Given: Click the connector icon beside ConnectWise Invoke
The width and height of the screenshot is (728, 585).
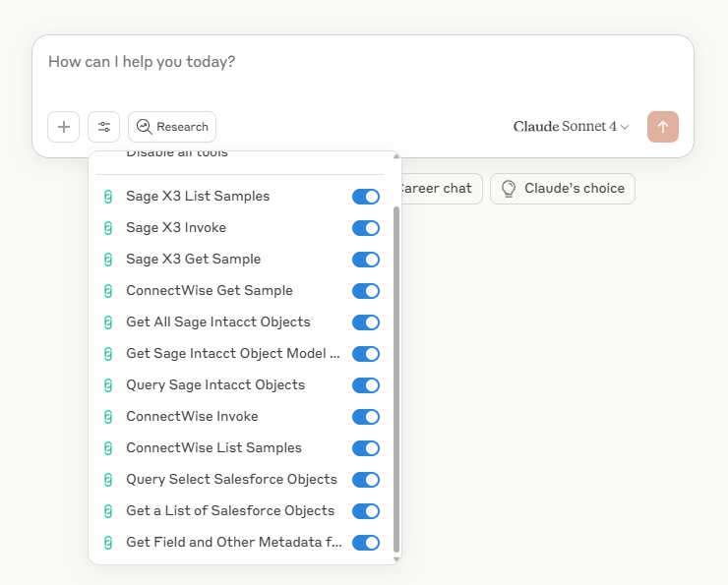Looking at the screenshot, I should click(108, 417).
